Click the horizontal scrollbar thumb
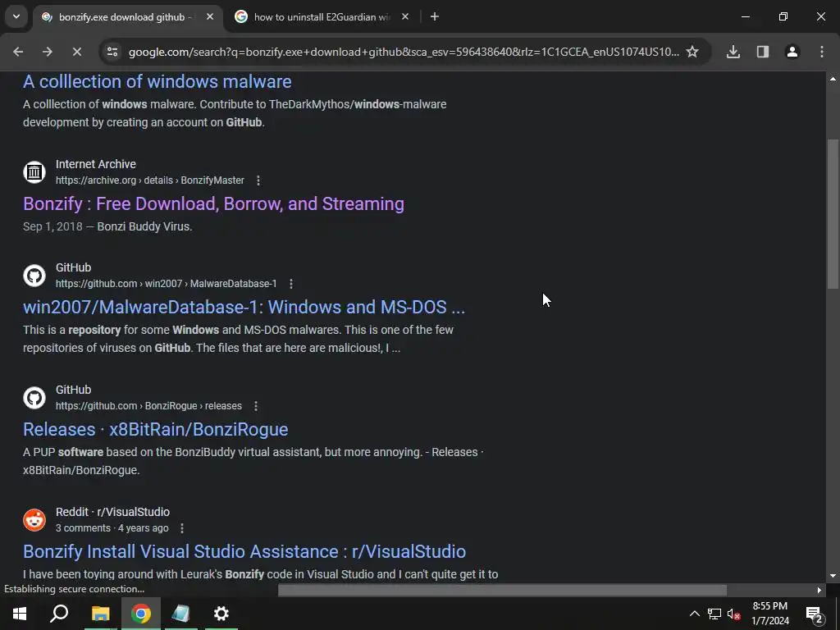Image resolution: width=840 pixels, height=630 pixels. [502, 590]
